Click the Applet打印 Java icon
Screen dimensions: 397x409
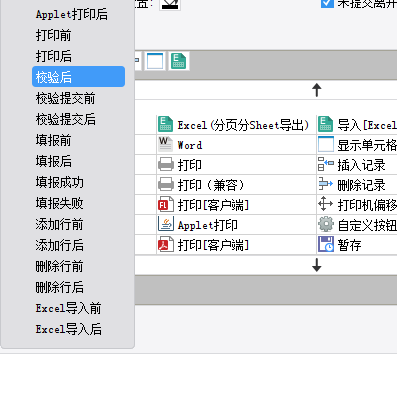[x=166, y=224]
